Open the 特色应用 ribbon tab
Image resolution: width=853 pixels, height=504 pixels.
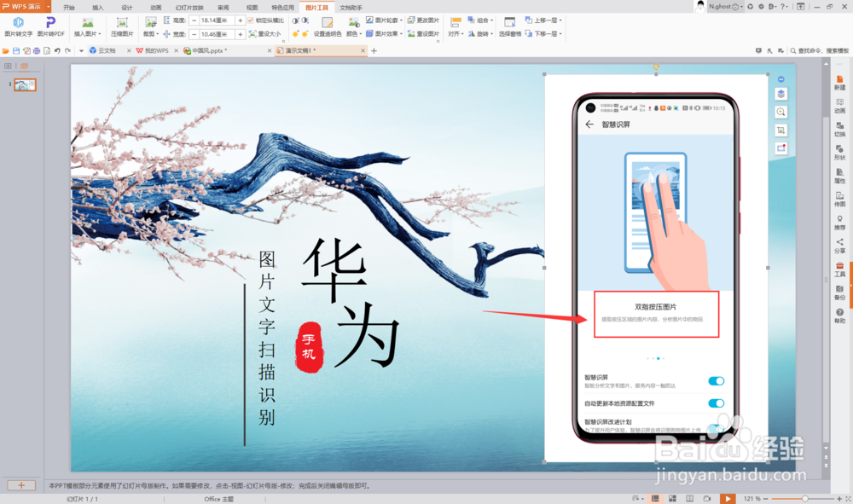pyautogui.click(x=282, y=8)
